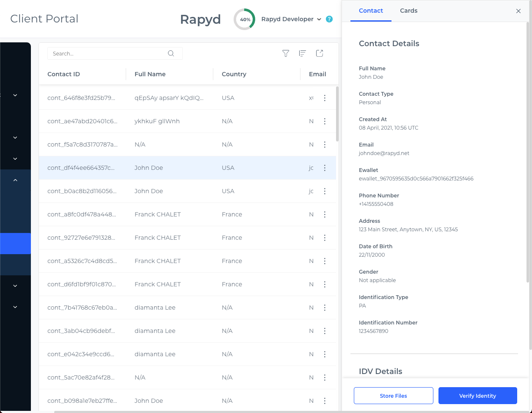532x413 pixels.
Task: Switch to the Cards tab
Action: point(409,11)
